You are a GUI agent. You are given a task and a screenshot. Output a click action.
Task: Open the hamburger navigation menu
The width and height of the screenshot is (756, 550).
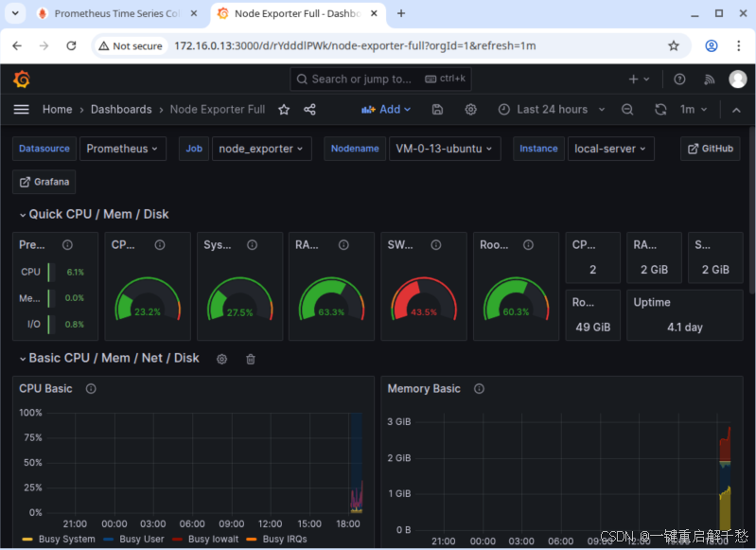pos(21,110)
